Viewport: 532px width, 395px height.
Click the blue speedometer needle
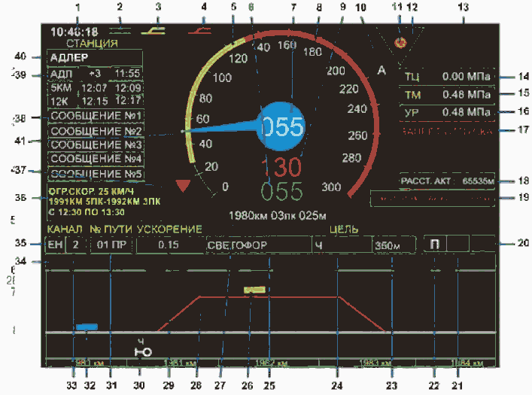222,126
